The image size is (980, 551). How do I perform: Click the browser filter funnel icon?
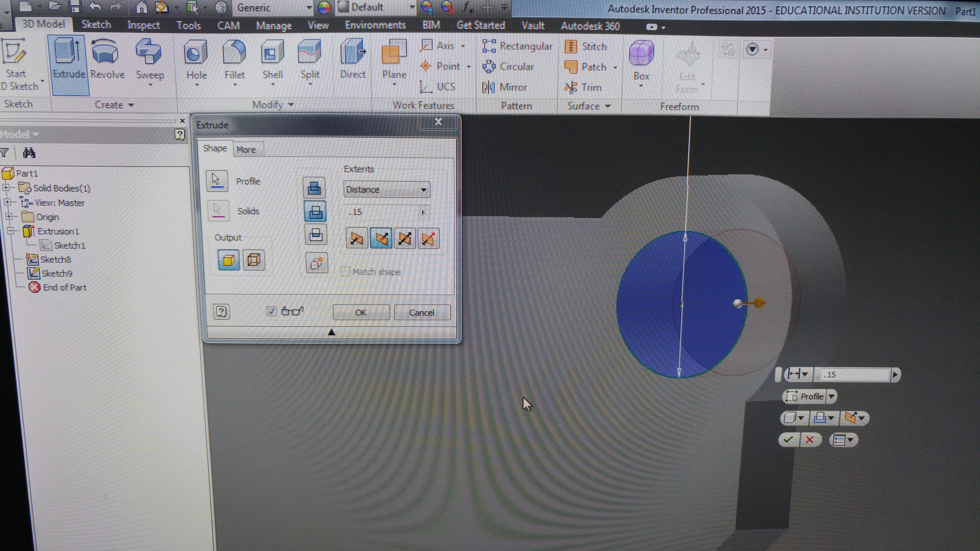click(x=4, y=153)
